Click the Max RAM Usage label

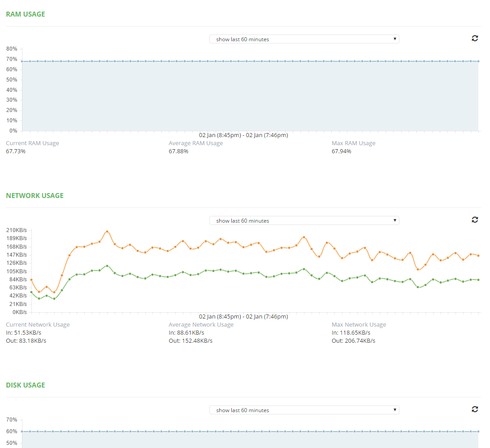[x=353, y=143]
